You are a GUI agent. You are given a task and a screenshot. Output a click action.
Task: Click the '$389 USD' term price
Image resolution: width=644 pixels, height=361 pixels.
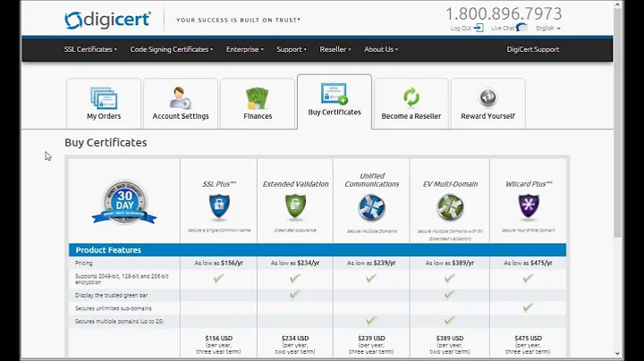(450, 338)
